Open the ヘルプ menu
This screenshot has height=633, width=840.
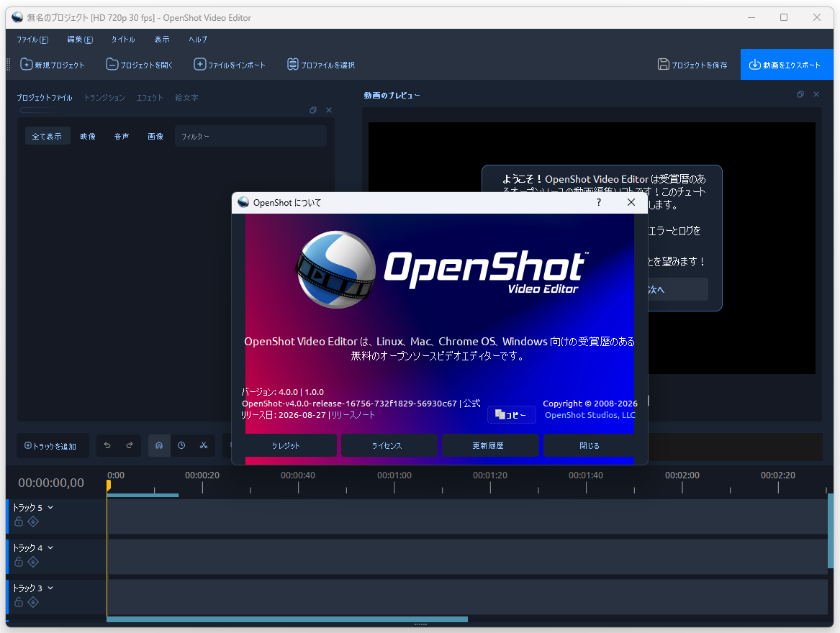[198, 40]
